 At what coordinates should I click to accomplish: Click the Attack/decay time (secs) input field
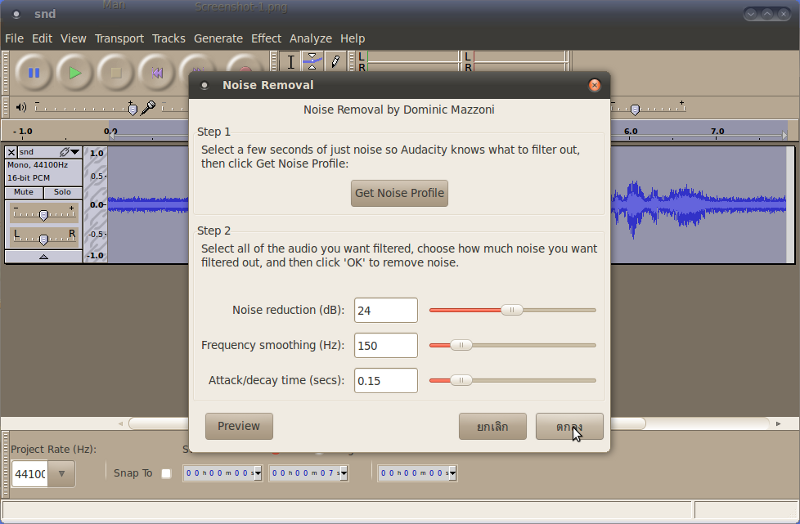pos(386,381)
